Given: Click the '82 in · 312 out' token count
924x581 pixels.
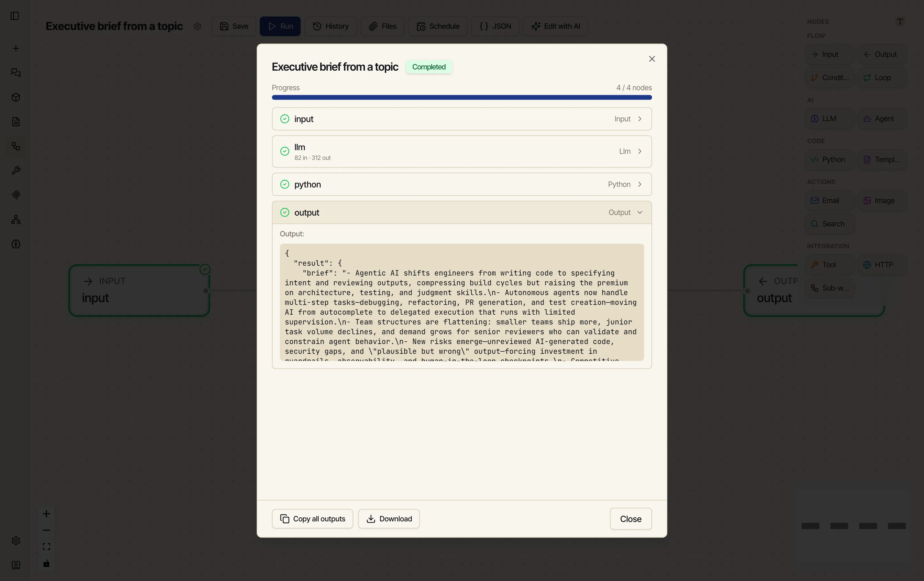Looking at the screenshot, I should pyautogui.click(x=312, y=158).
